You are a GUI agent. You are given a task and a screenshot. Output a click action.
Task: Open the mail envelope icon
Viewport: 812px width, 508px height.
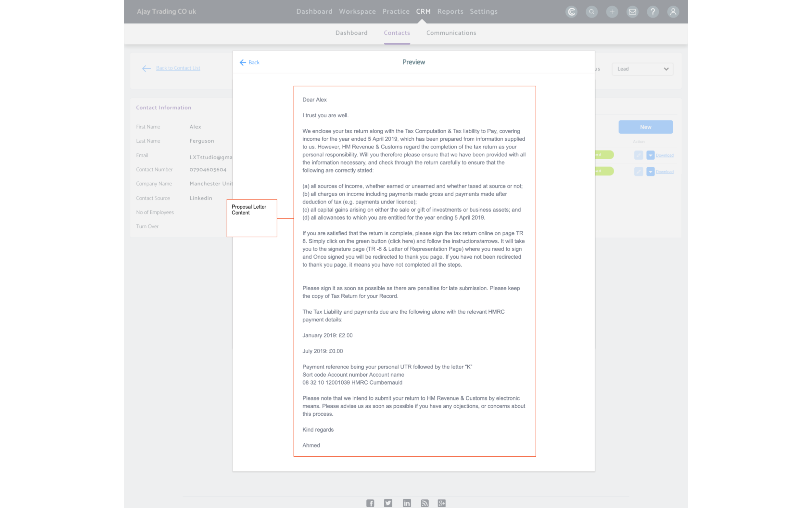[632, 12]
